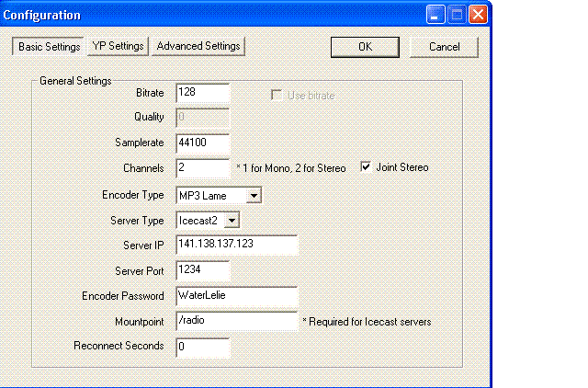Click the Configuration title bar text
The height and width of the screenshot is (388, 588).
coord(41,15)
